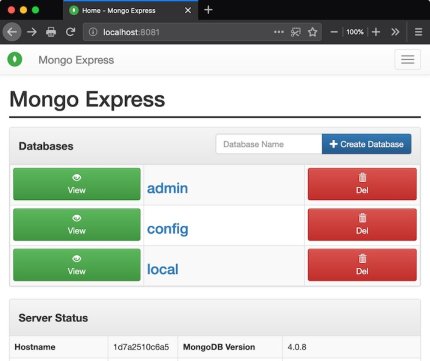This screenshot has height=361, width=430.
Task: Click the print icon in the browser toolbar
Action: [51, 32]
